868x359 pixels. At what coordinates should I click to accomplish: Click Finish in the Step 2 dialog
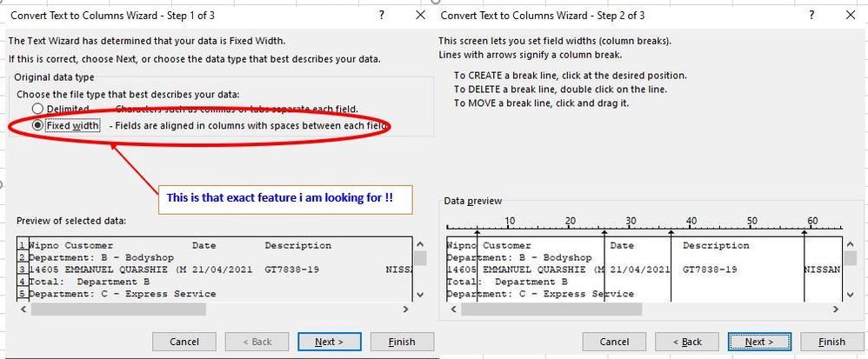831,342
